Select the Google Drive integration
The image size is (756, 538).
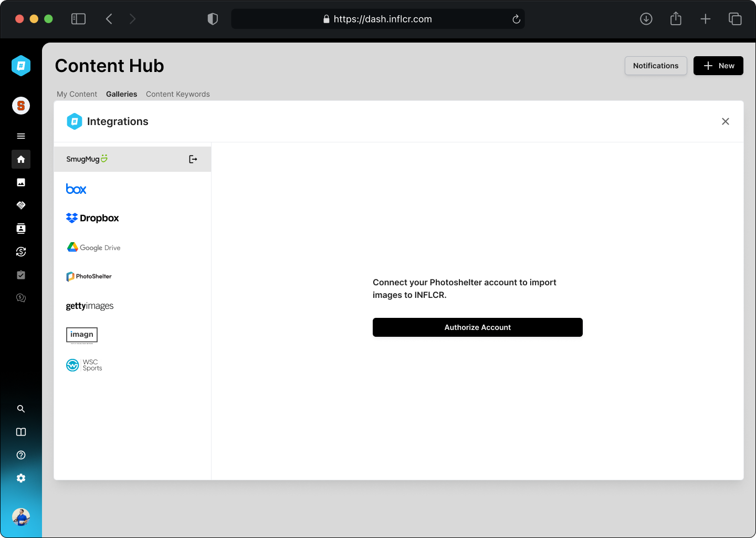click(x=93, y=247)
